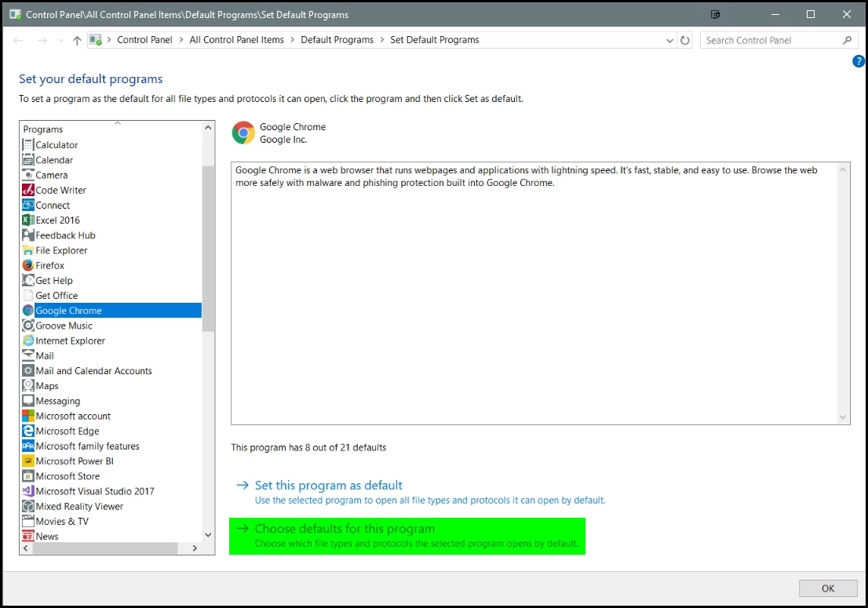
Task: Go back with the back arrow
Action: 18,40
